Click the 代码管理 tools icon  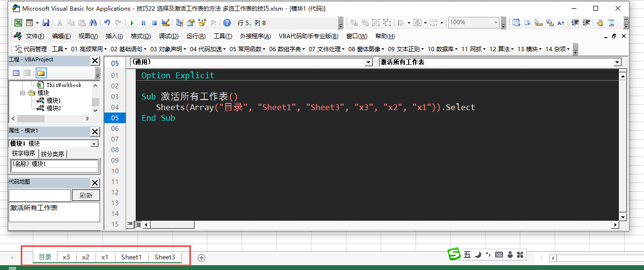[x=18, y=49]
